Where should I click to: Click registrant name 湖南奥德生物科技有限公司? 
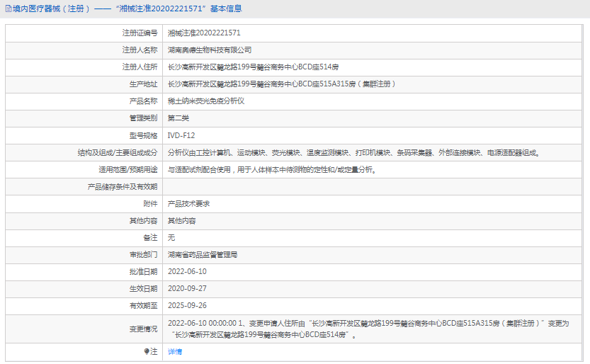tap(210, 50)
